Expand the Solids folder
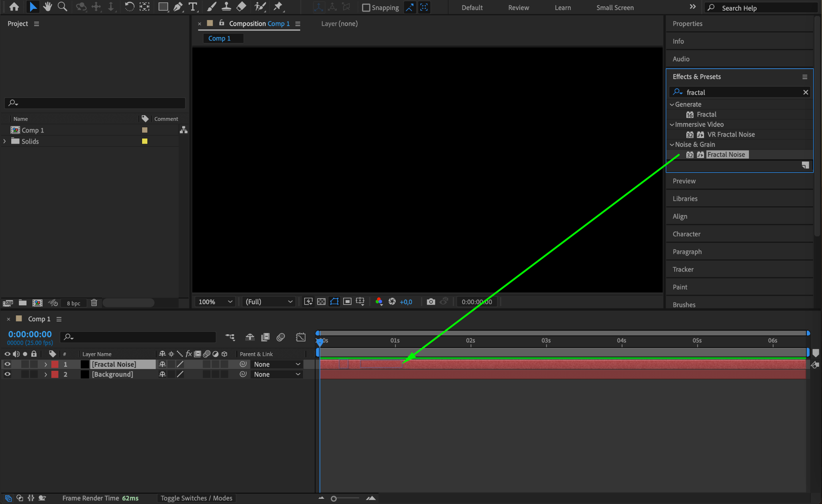 (x=5, y=141)
